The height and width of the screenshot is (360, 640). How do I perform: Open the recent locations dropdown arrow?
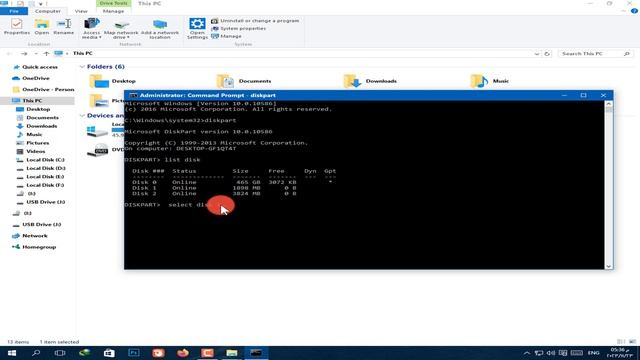[36, 53]
